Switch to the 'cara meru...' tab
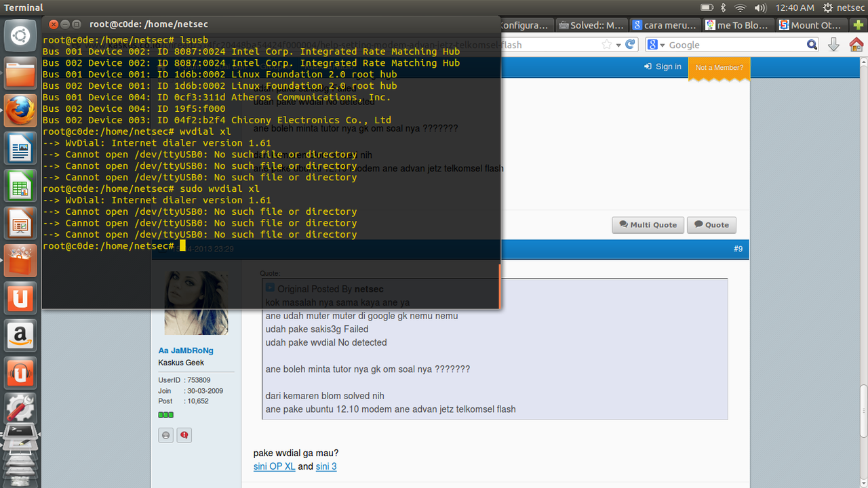 point(665,25)
